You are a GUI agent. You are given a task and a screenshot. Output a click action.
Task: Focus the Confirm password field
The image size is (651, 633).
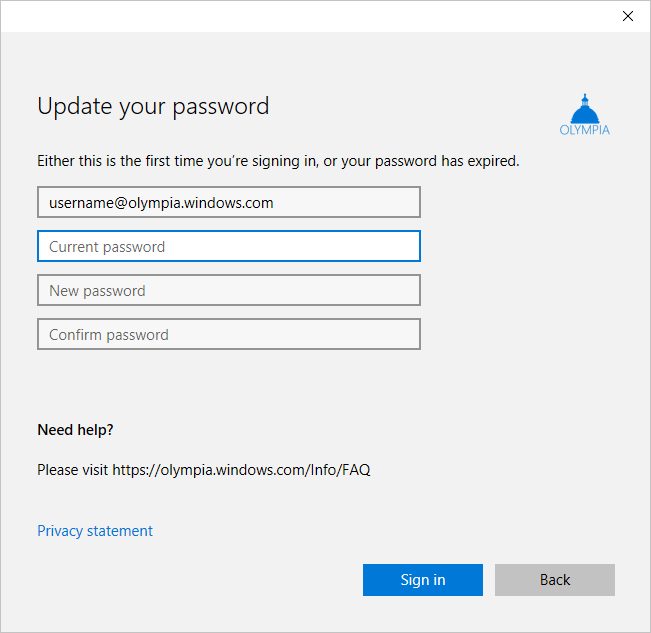pyautogui.click(x=228, y=334)
